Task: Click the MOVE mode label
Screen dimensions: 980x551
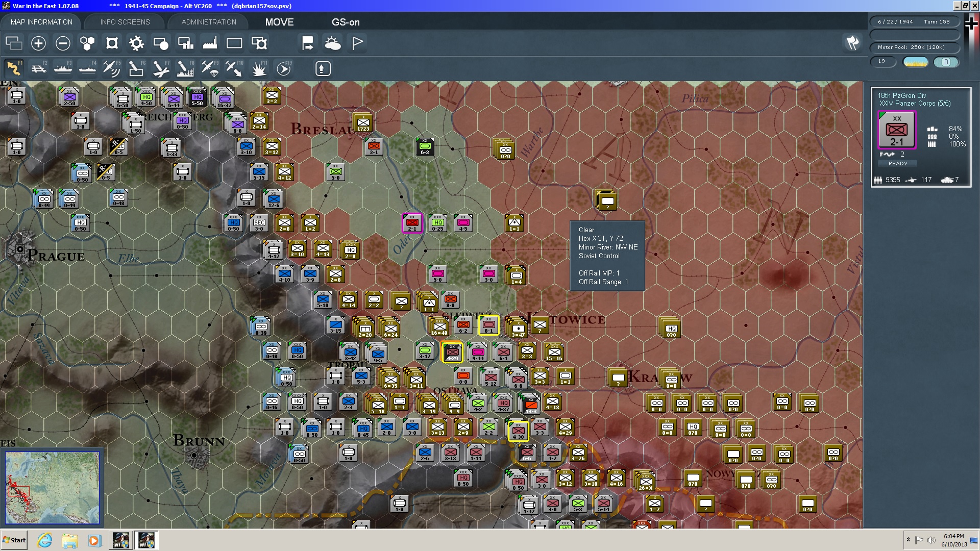Action: click(x=279, y=22)
